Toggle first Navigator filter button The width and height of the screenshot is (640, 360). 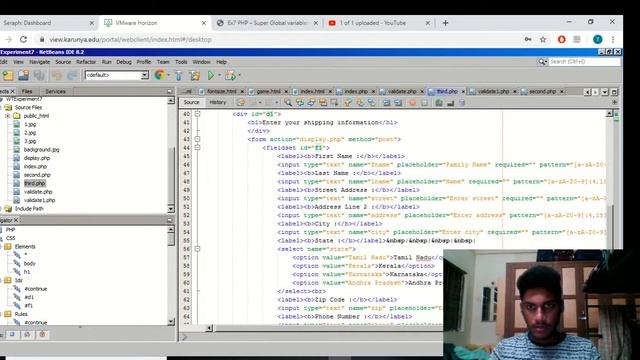point(12,334)
